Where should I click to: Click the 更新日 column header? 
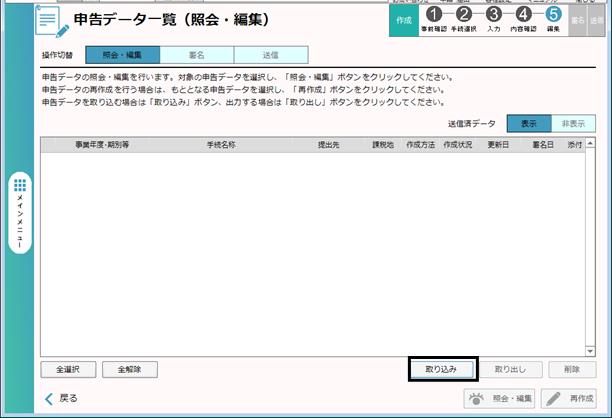(498, 145)
